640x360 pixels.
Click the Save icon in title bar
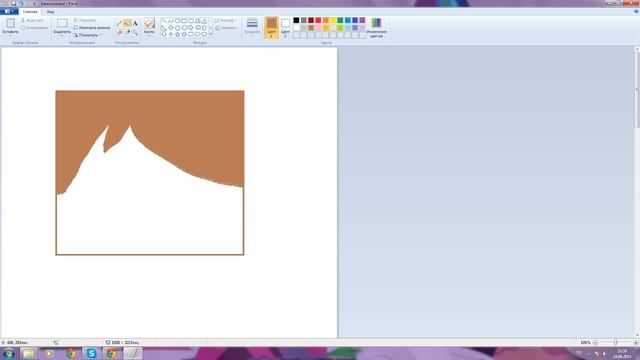tap(13, 3)
